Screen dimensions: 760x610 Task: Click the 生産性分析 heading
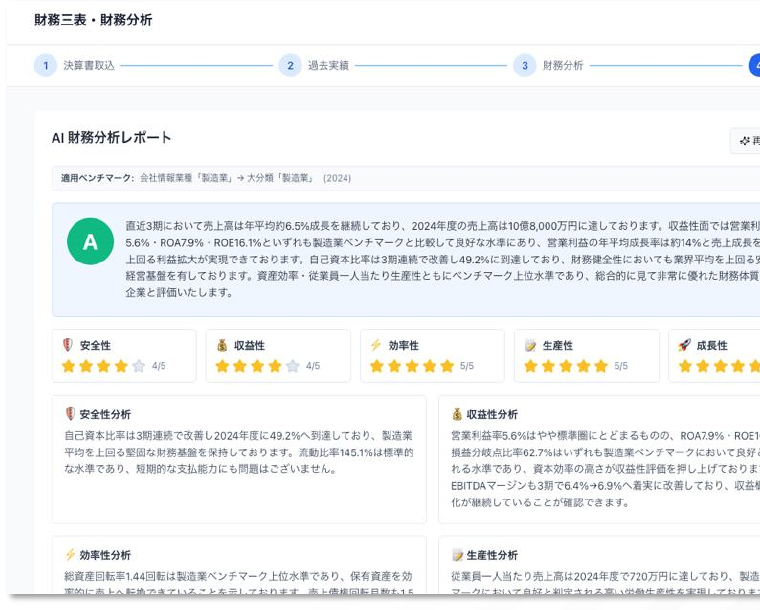click(x=492, y=555)
